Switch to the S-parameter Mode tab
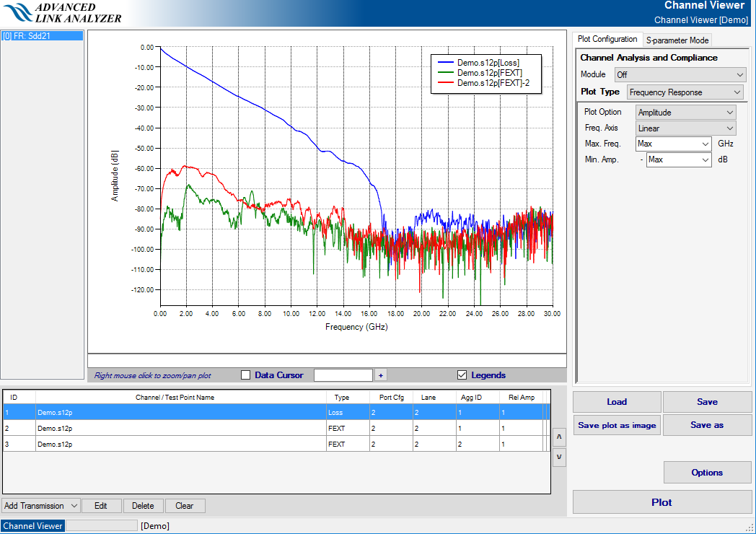Viewport: 756px width, 534px height. coord(677,40)
